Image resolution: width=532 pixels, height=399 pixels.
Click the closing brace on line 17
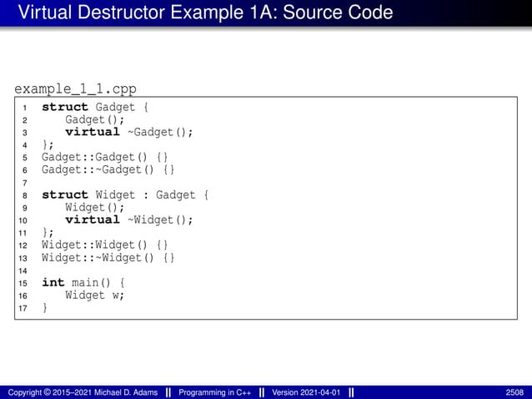(45, 308)
